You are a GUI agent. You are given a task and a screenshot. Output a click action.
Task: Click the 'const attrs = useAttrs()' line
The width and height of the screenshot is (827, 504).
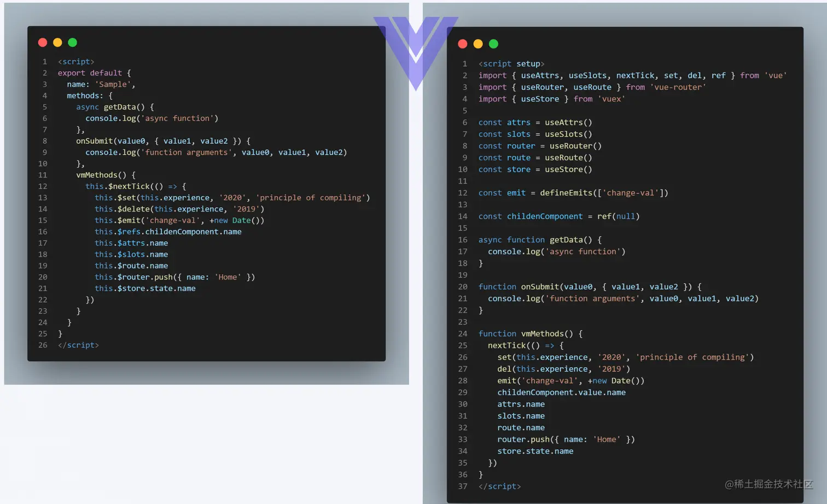(535, 122)
